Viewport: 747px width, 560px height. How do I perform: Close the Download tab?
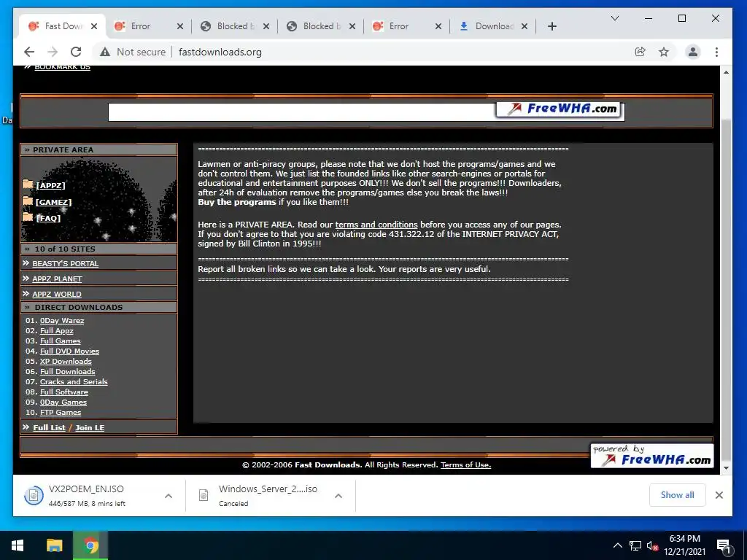click(x=525, y=26)
